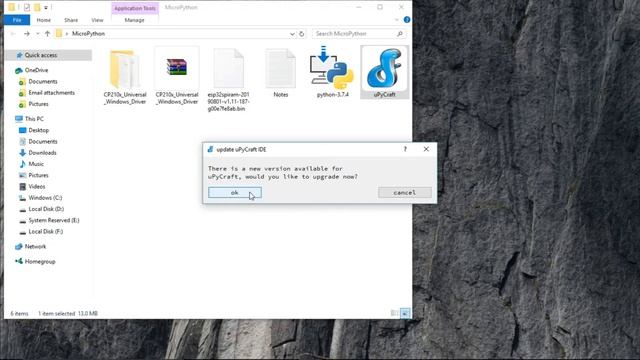
Task: Select the esp32spiram .bin firmware file
Action: [229, 80]
